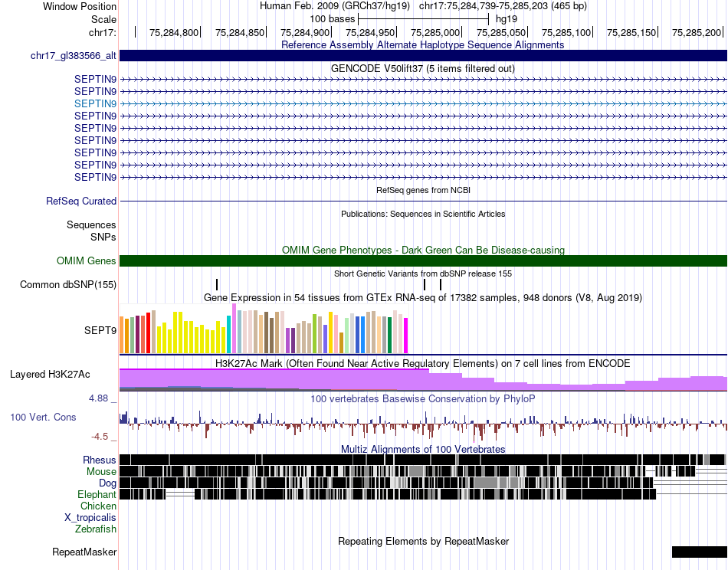Open the RefSeq Curated track label
Viewport: 728px width, 570px height.
[80, 201]
